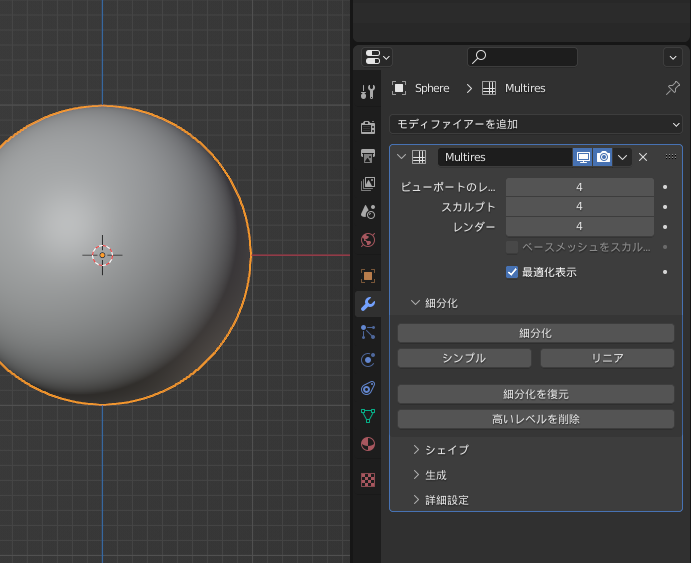Animate レンダー level property dot
This screenshot has height=563, width=691.
point(665,227)
